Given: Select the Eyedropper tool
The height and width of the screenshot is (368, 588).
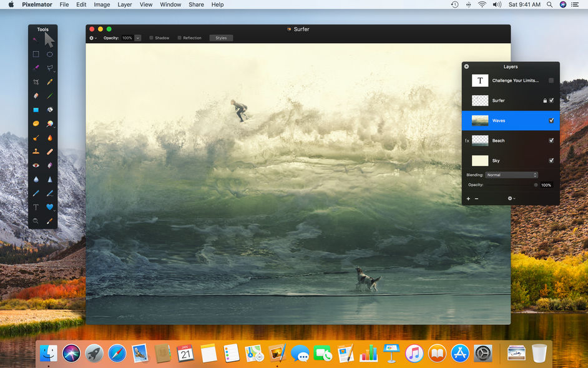Looking at the screenshot, I should click(x=50, y=221).
